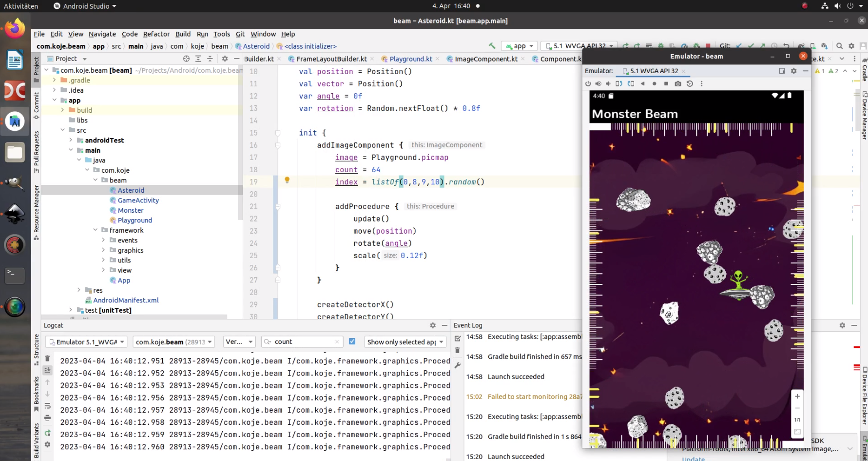This screenshot has height=461, width=868.
Task: Open the app run configuration dropdown
Action: click(520, 46)
